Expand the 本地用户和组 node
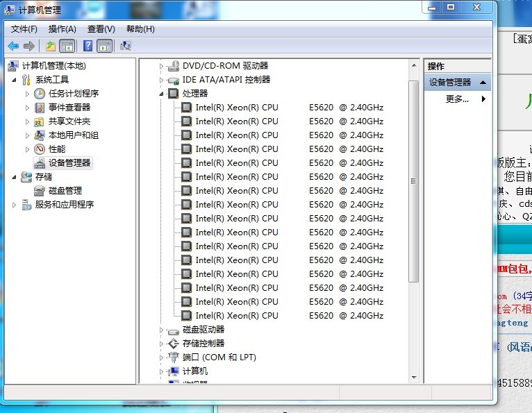Screen dimensions: 532x413 click(x=27, y=135)
